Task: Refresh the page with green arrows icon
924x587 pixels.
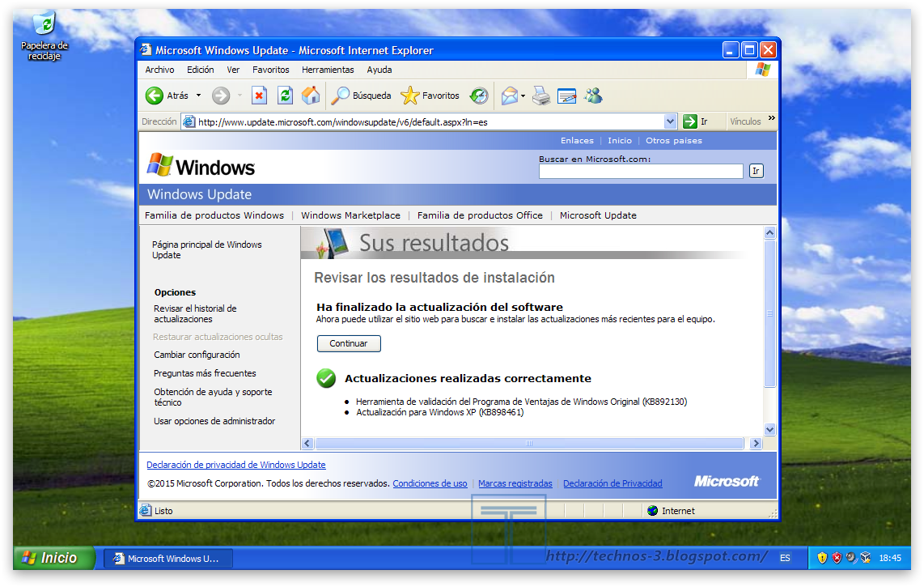Action: 286,96
